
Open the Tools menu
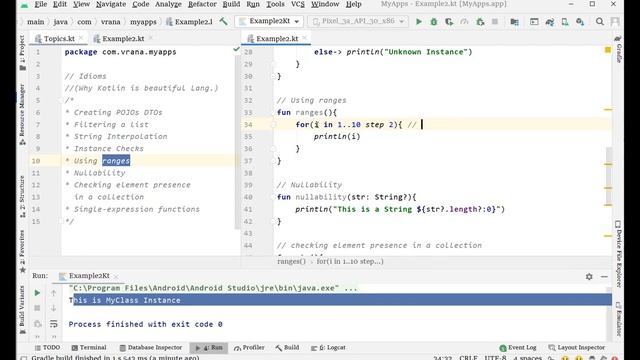275,4
